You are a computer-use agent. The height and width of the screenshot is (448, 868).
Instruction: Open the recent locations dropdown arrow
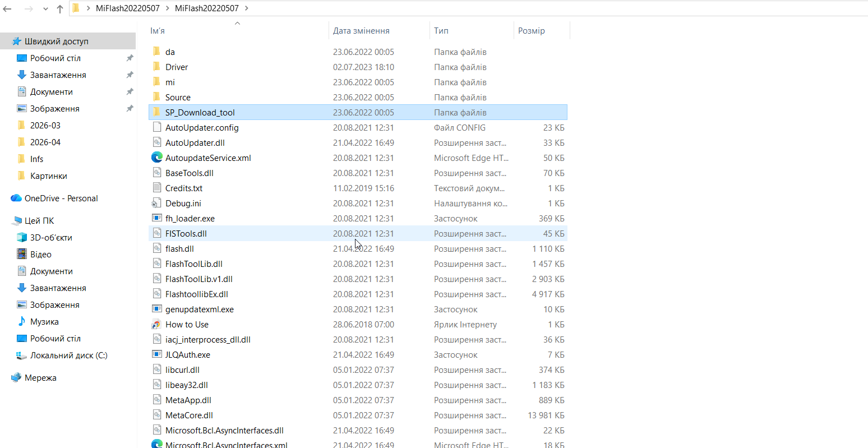click(x=45, y=9)
